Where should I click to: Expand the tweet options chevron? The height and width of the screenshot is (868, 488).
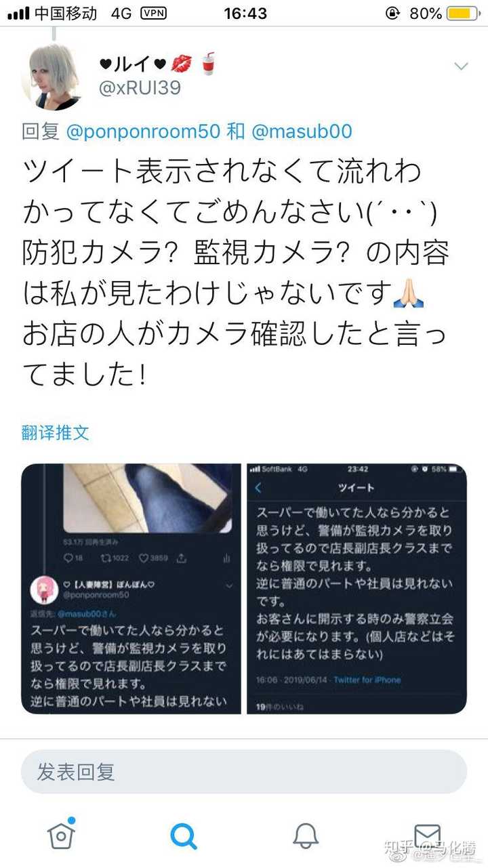[x=461, y=66]
